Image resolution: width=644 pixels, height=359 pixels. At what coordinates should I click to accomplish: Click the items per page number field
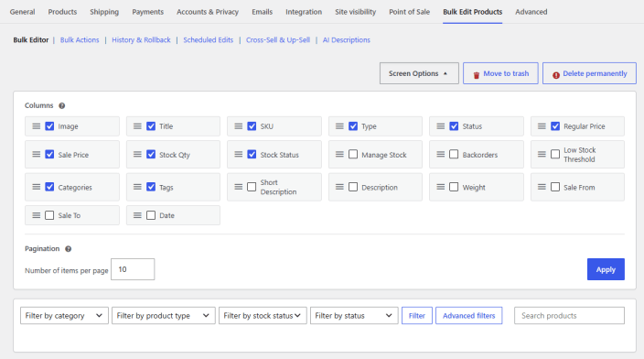tap(133, 269)
